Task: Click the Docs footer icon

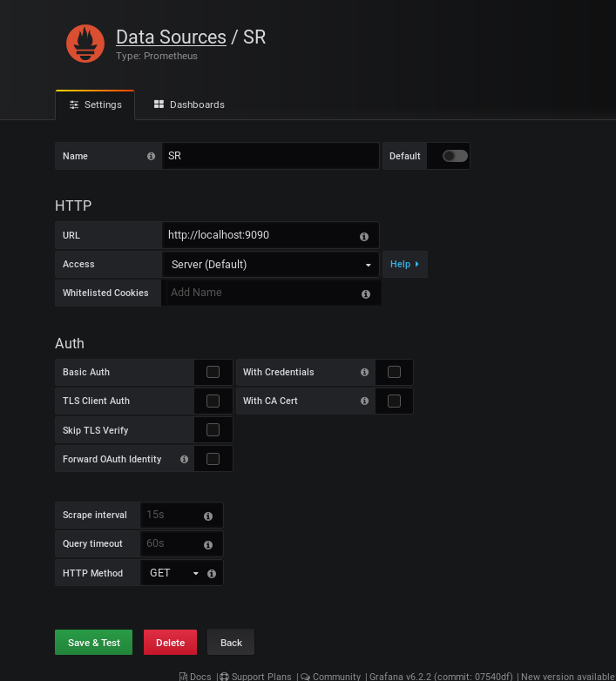Action: click(183, 677)
